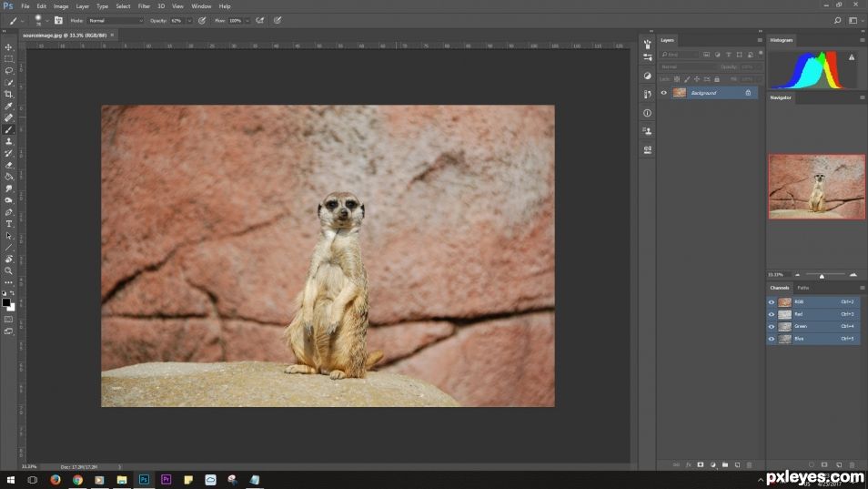Screen dimensions: 868x489
Task: Select the Line shape tool
Action: tap(8, 248)
